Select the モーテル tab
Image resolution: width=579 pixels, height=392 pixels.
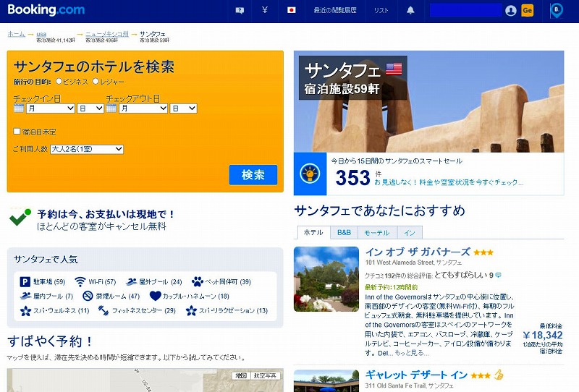click(x=377, y=233)
